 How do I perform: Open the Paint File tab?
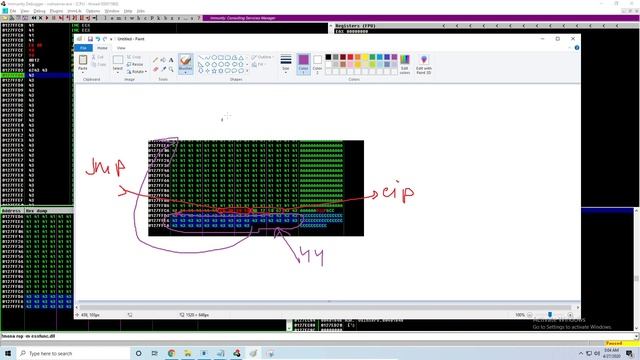[83, 48]
